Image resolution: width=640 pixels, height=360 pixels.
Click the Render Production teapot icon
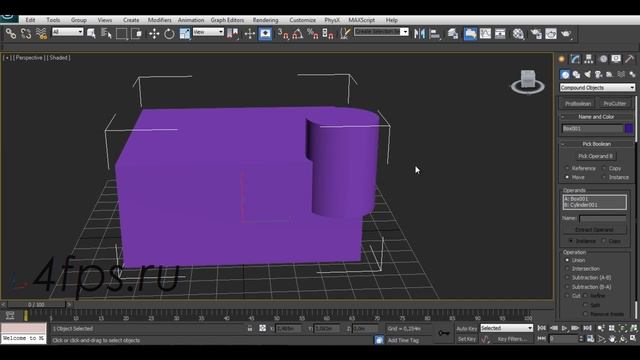point(566,33)
